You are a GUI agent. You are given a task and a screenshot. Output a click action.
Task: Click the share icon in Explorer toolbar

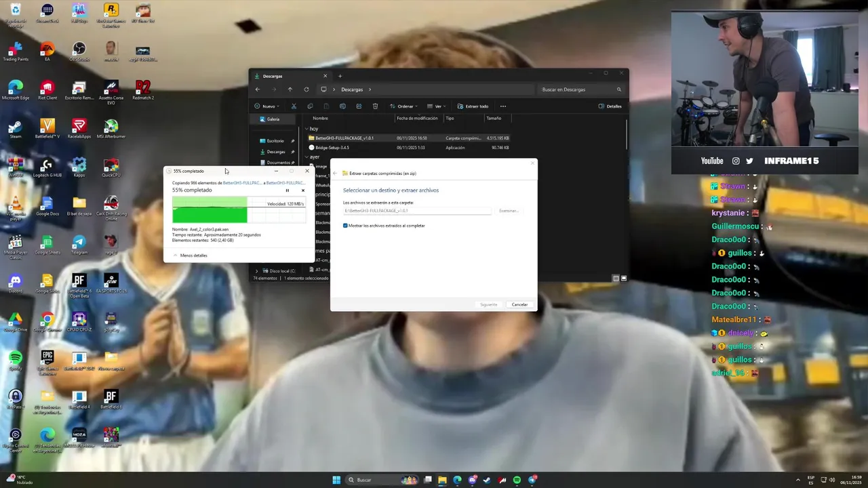tap(359, 106)
